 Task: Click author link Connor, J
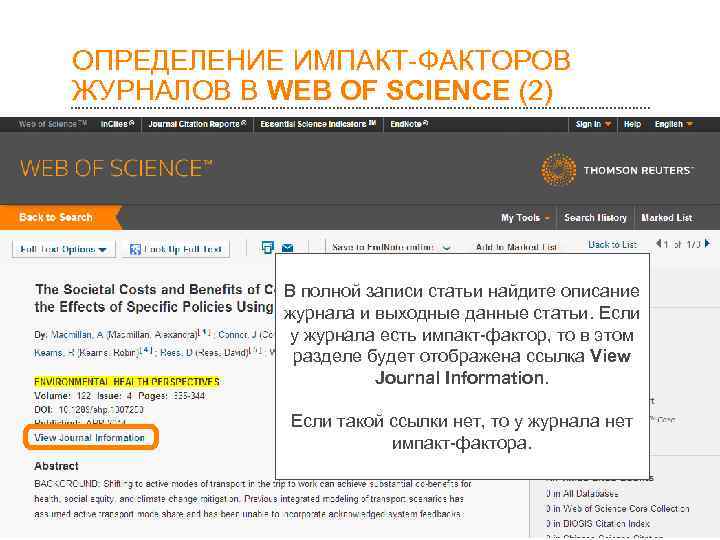point(236,335)
